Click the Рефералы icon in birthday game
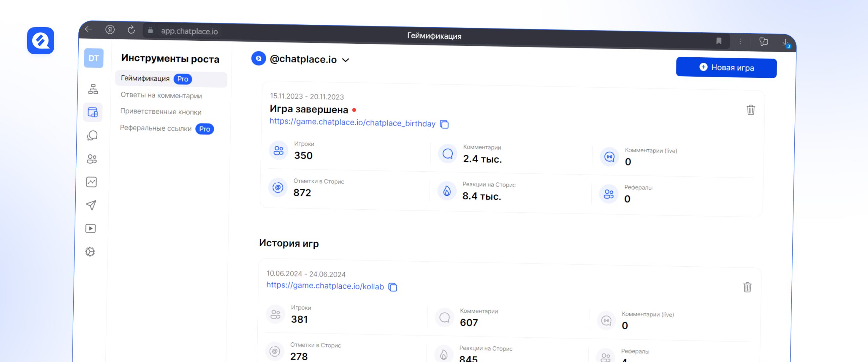 click(609, 194)
